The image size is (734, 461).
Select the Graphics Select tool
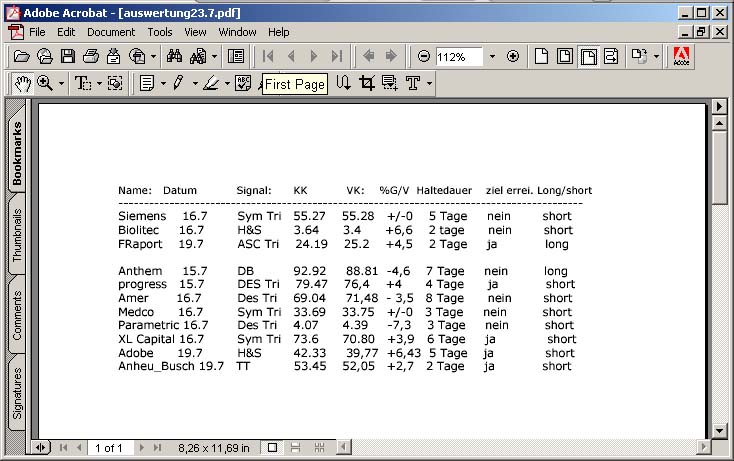pos(115,84)
